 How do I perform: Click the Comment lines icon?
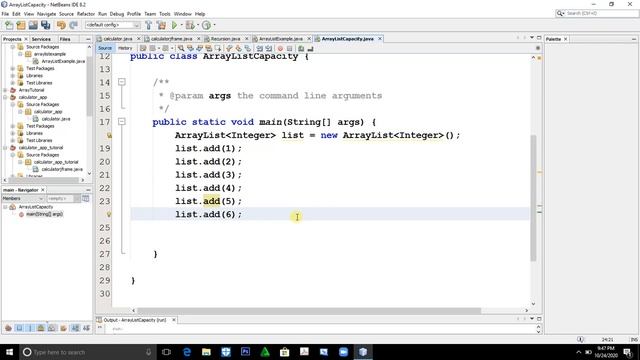click(x=301, y=48)
